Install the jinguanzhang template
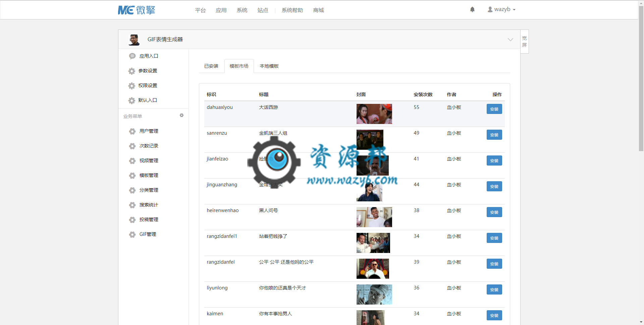This screenshot has width=644, height=325. tap(494, 186)
